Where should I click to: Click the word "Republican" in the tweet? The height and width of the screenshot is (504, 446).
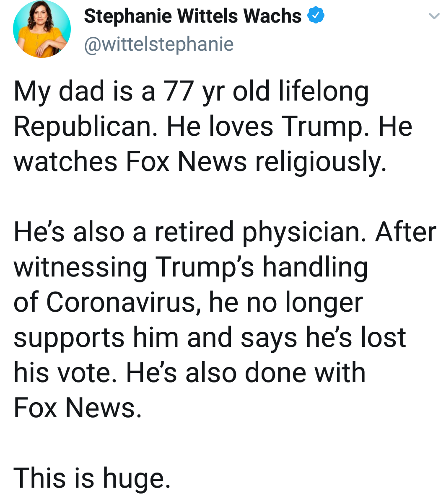point(83,126)
